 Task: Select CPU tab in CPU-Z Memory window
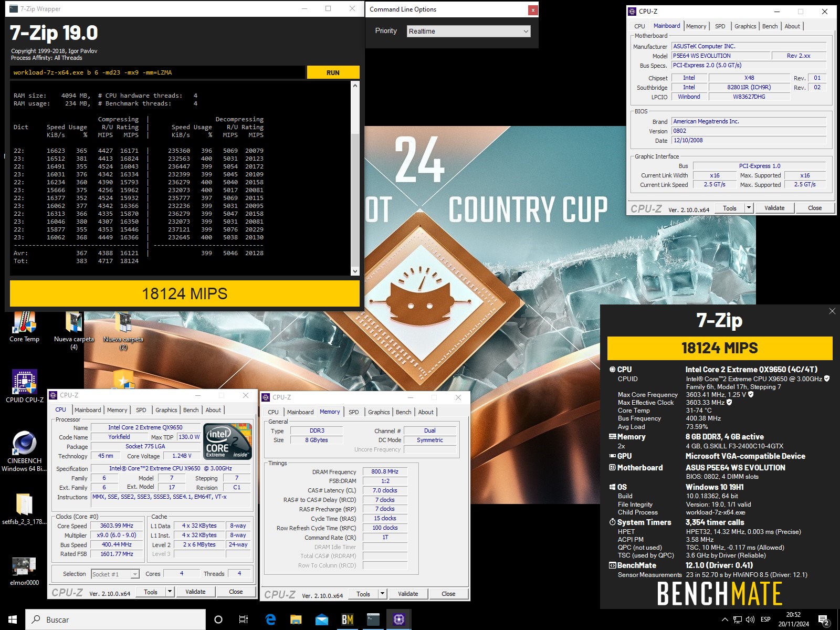pyautogui.click(x=273, y=412)
